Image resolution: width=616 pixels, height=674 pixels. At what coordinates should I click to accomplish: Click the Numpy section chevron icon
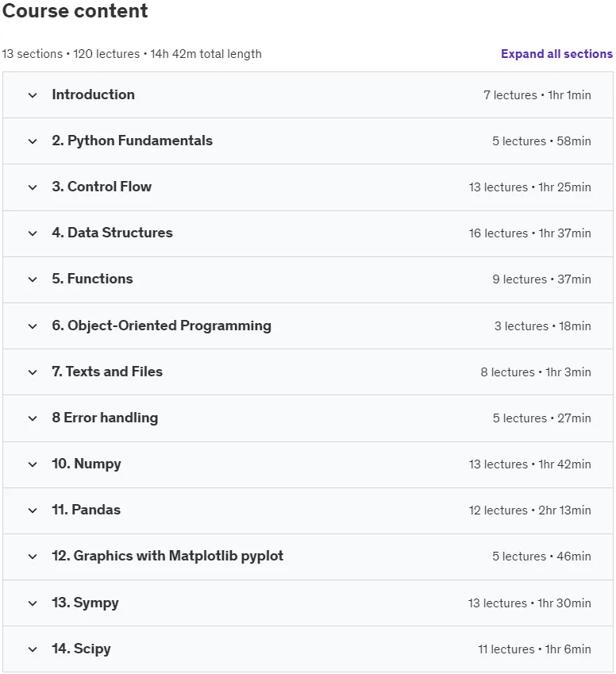[x=33, y=464]
